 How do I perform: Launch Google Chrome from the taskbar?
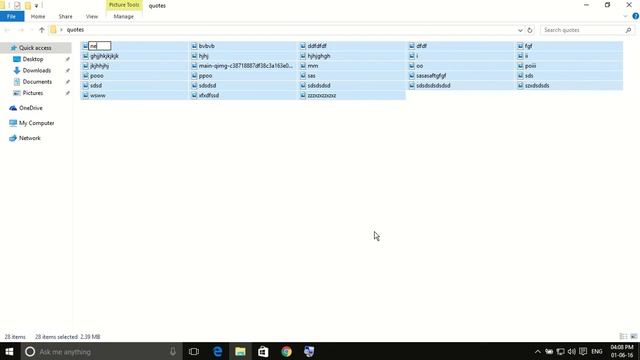[287, 351]
